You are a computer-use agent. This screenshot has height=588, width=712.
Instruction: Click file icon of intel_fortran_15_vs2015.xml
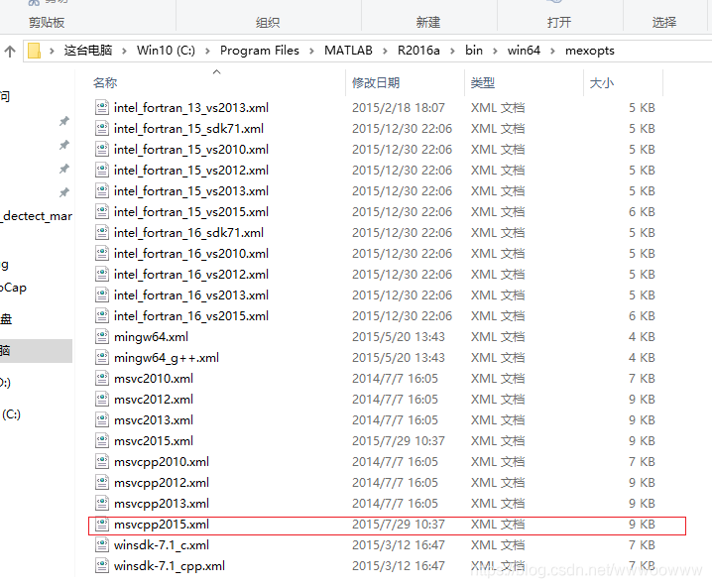point(102,212)
